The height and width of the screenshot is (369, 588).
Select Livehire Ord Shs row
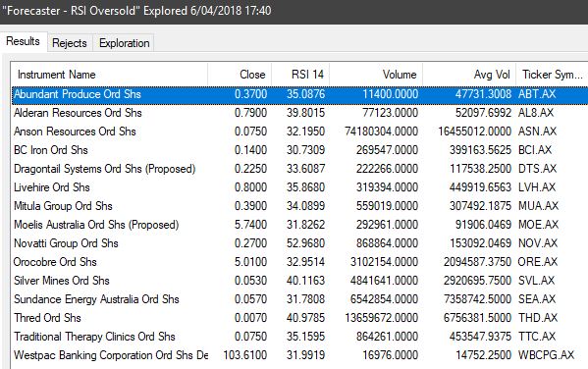(x=299, y=187)
